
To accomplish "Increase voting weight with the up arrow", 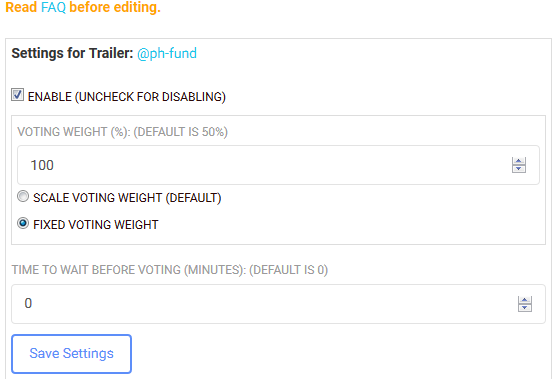I will click(x=519, y=161).
